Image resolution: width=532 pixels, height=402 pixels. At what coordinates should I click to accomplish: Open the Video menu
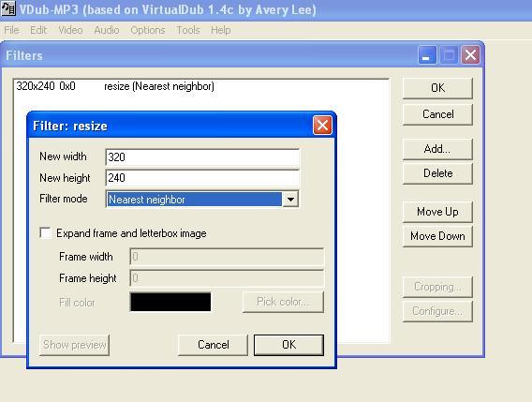(70, 30)
